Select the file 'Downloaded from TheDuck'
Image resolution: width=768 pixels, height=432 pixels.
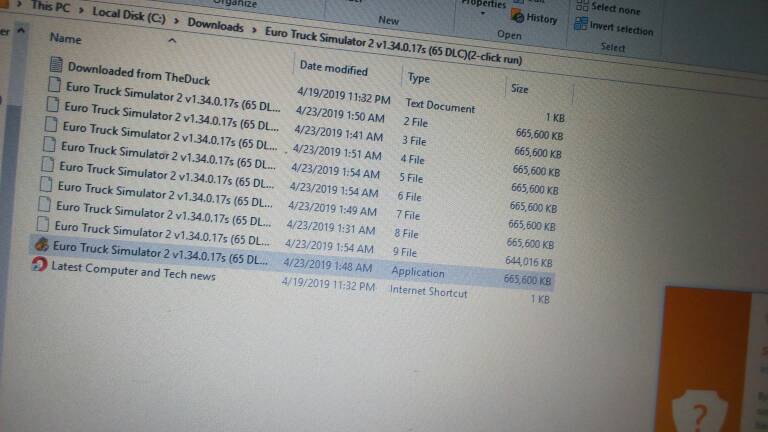(139, 73)
